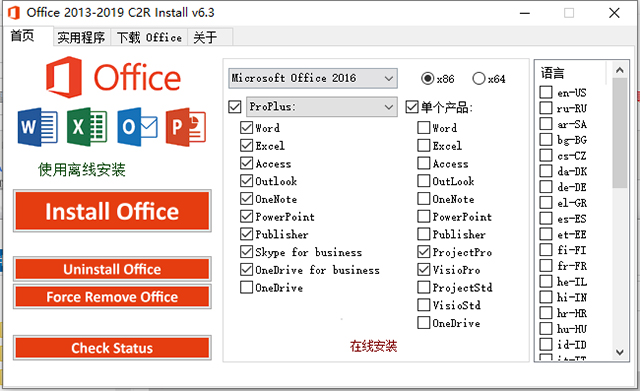Image resolution: width=640 pixels, height=391 pixels.
Task: Click the Excel application icon
Action: click(x=87, y=127)
